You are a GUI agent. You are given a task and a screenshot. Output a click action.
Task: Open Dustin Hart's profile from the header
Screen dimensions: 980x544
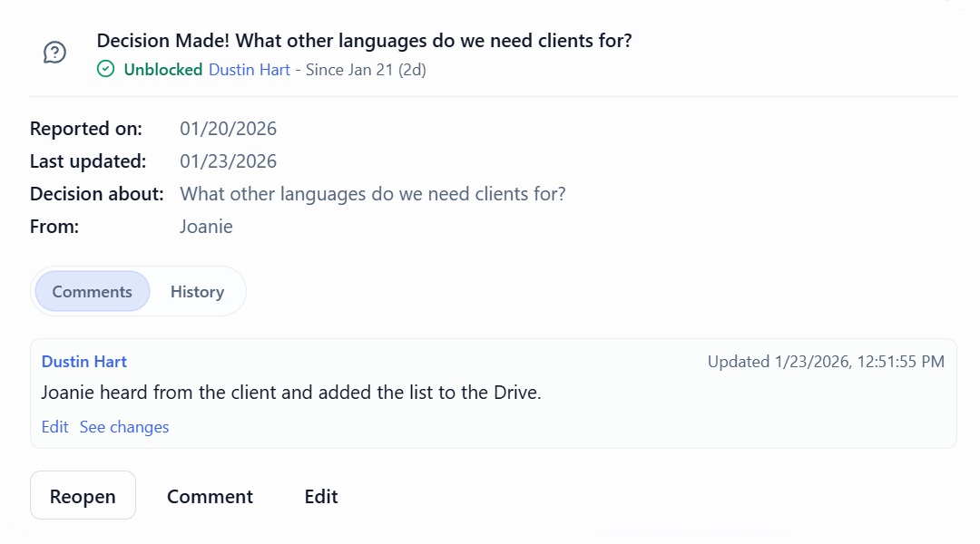point(249,69)
